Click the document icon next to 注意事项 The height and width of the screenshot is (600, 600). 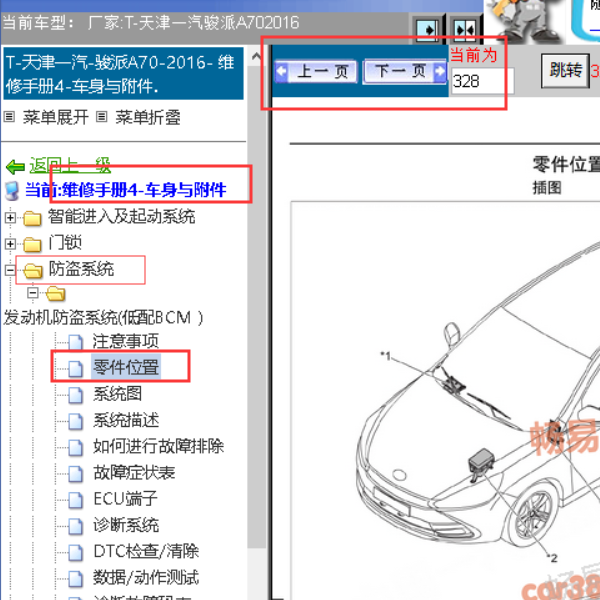click(75, 342)
